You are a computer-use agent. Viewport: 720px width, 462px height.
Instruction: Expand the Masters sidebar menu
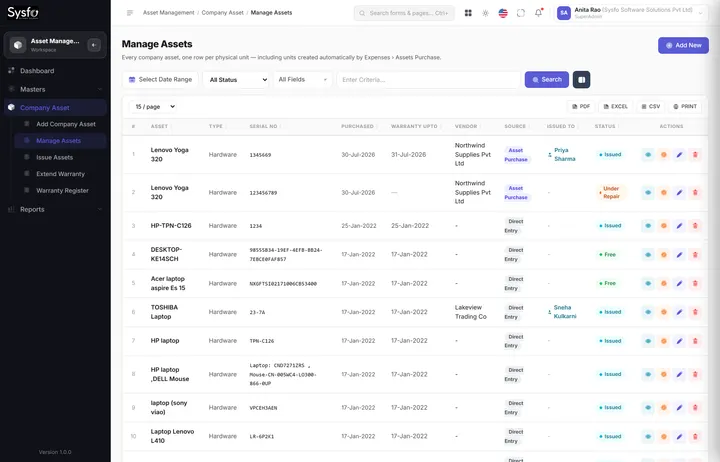55,89
